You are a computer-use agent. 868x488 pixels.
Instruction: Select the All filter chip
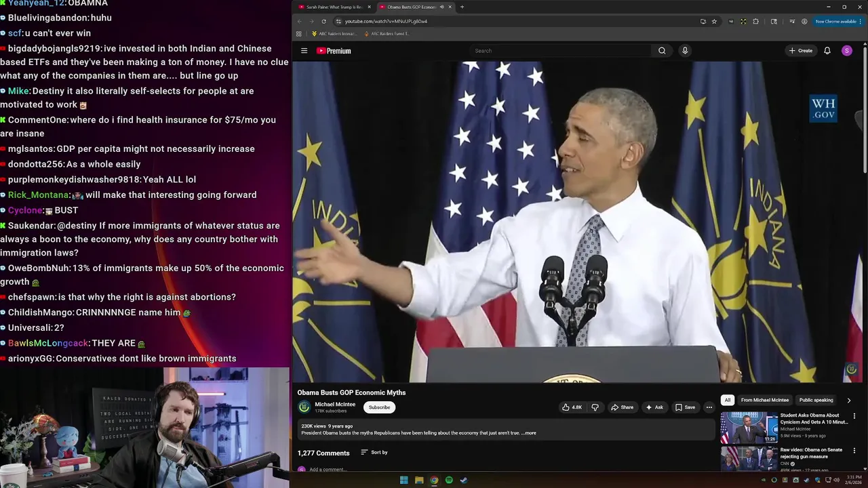click(x=728, y=400)
